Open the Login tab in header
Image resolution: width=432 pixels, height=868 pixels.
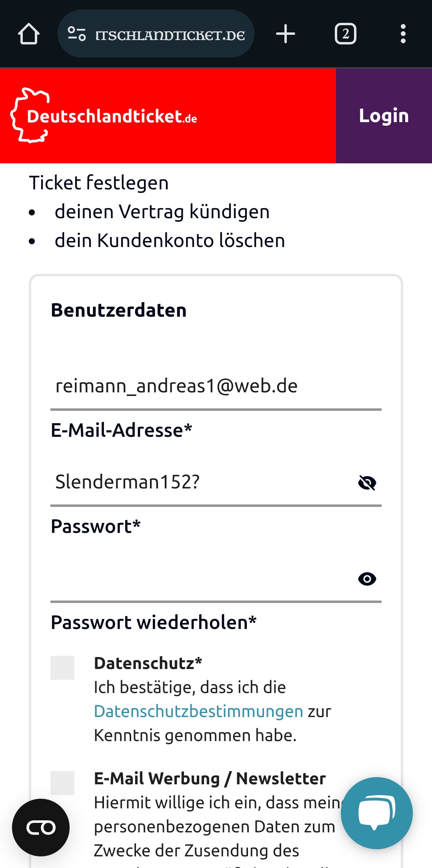[x=384, y=116]
